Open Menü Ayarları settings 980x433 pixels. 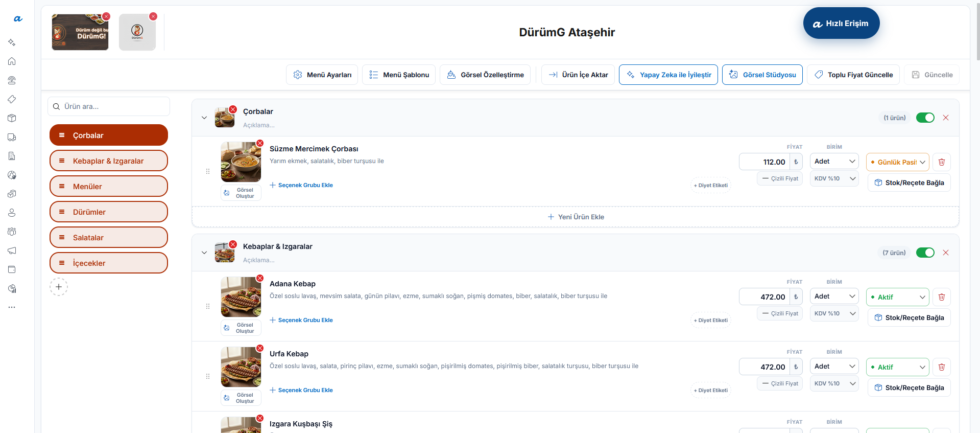(x=322, y=75)
